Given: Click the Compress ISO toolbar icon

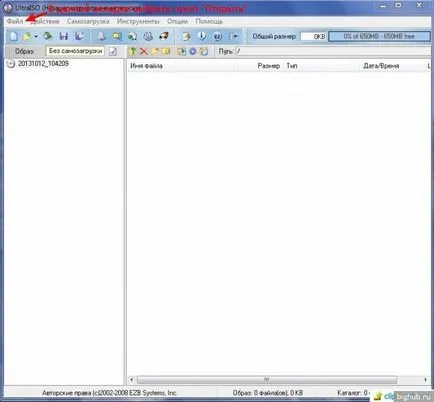Looking at the screenshot, I should [164, 36].
